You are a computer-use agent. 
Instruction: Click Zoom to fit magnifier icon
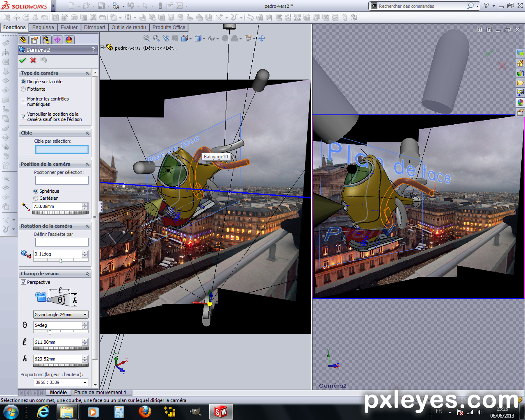point(146,38)
